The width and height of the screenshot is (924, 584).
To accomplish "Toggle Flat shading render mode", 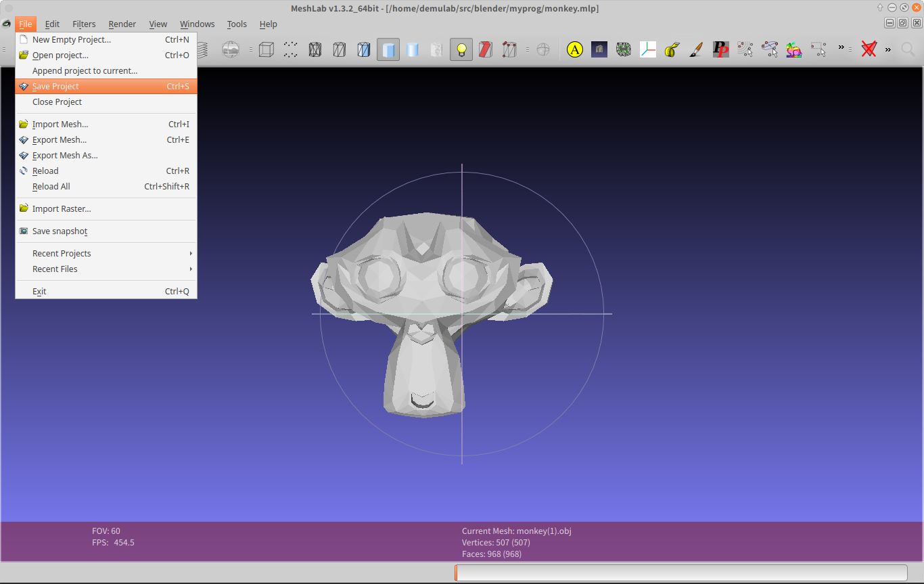I will click(388, 49).
